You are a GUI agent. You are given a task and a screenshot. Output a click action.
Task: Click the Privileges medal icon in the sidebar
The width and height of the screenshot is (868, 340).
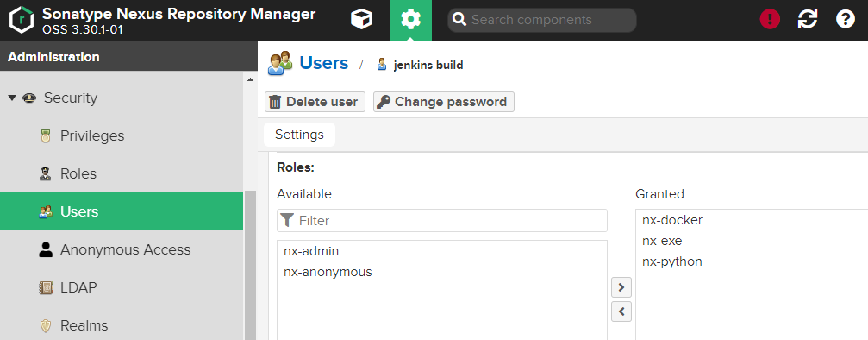point(46,135)
